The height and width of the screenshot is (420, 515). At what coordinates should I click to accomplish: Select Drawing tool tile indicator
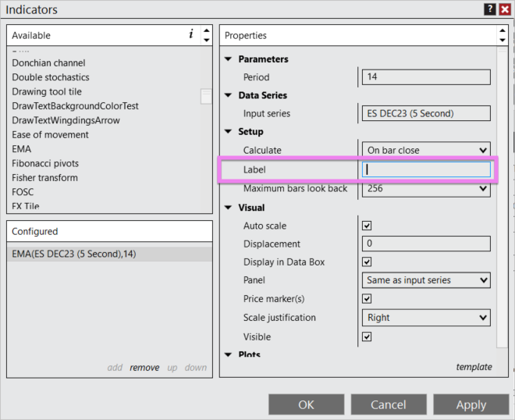(x=47, y=91)
